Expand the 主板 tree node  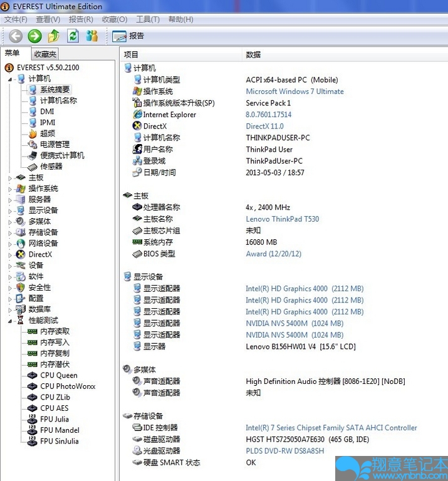[x=10, y=178]
